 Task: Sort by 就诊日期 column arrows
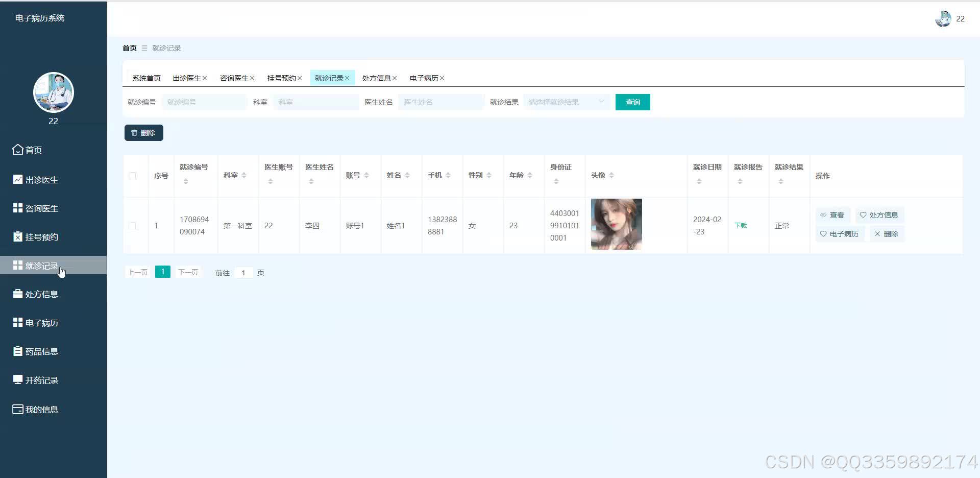coord(699,181)
